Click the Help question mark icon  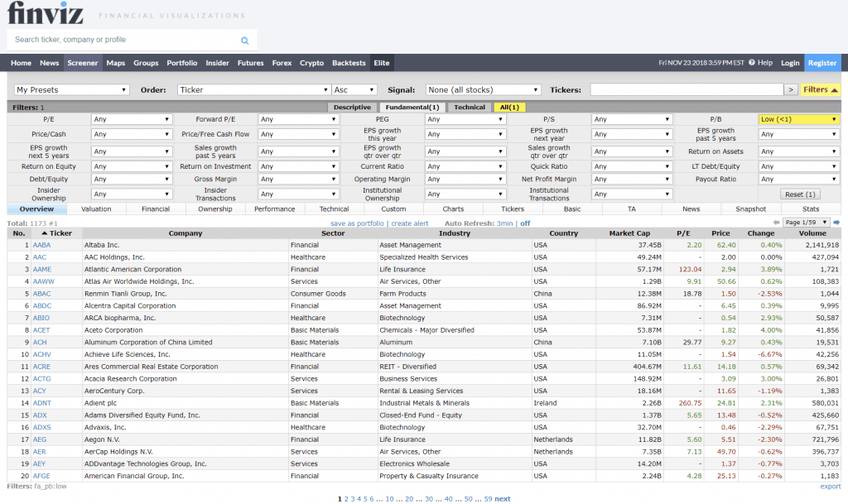[x=752, y=63]
